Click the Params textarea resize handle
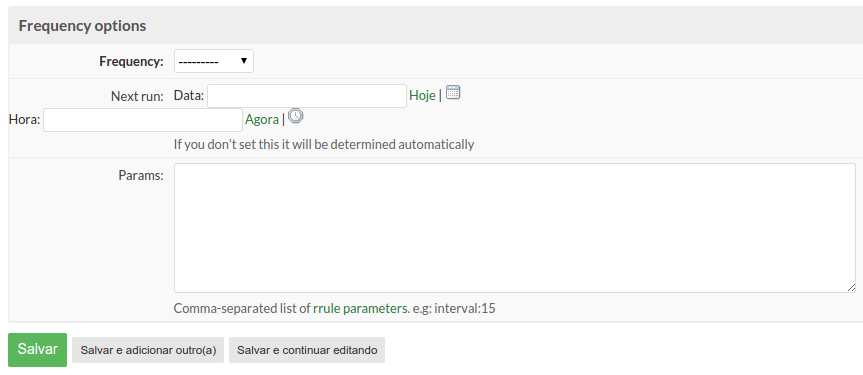The height and width of the screenshot is (375, 863). [851, 287]
